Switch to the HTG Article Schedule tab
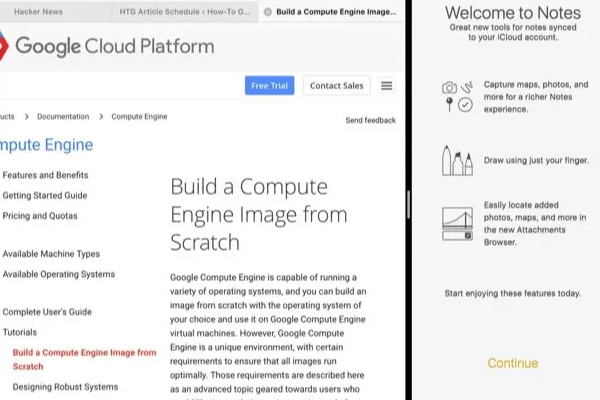The width and height of the screenshot is (600, 400). point(184,12)
